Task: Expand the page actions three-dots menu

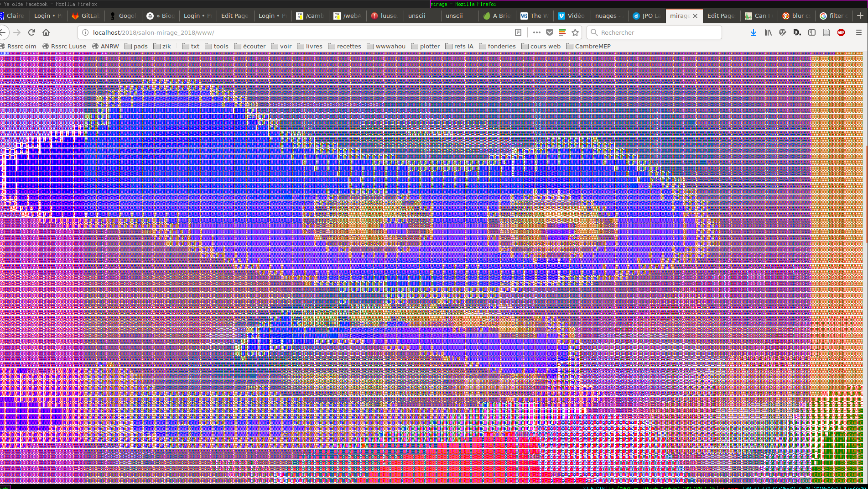Action: [536, 32]
